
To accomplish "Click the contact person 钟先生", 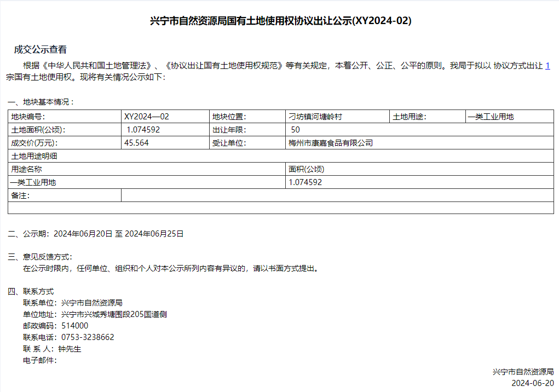I will point(70,349).
